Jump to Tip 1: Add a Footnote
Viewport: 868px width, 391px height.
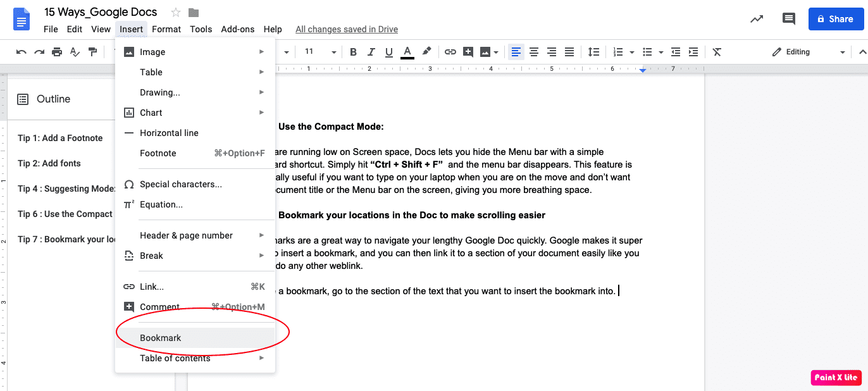tap(60, 138)
